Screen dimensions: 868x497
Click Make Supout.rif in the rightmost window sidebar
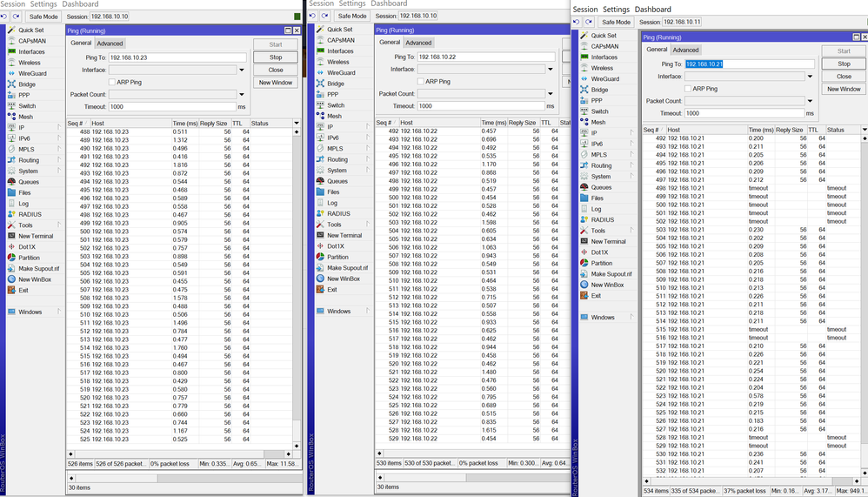pyautogui.click(x=611, y=274)
